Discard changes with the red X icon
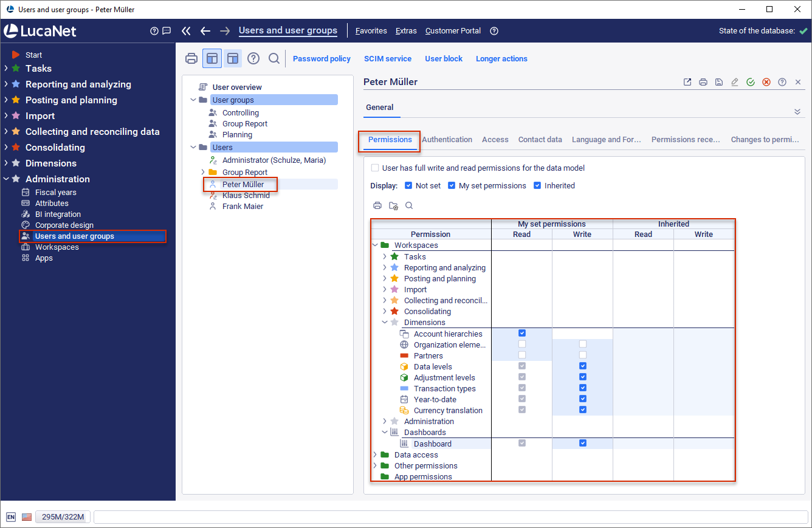Image resolution: width=812 pixels, height=528 pixels. 766,82
